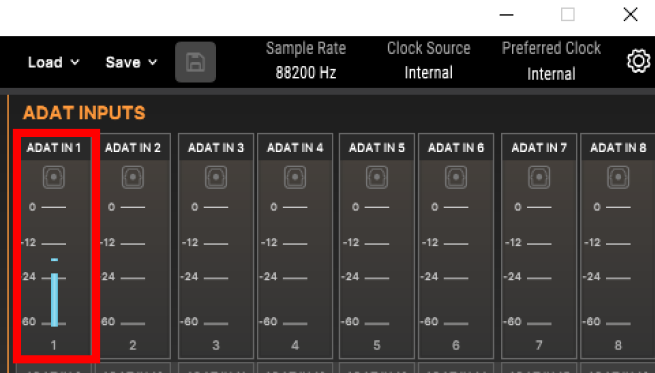The image size is (655, 373).
Task: Click the ADAT IN 2 speaker icon
Action: pyautogui.click(x=133, y=177)
